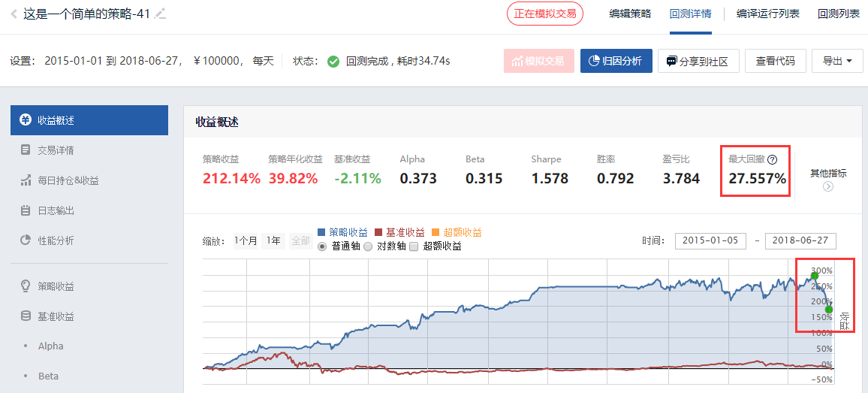Image resolution: width=868 pixels, height=393 pixels.
Task: Click the lower green drawdown marker on chart
Action: point(829,310)
